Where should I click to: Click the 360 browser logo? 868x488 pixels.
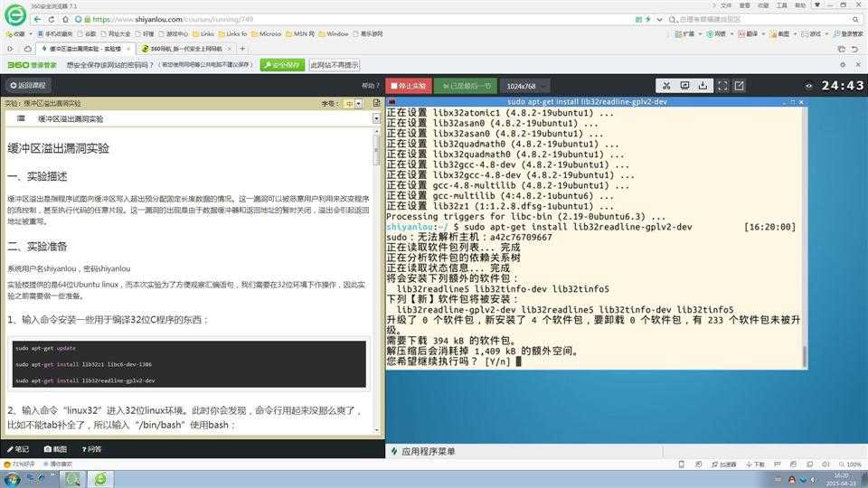point(15,15)
